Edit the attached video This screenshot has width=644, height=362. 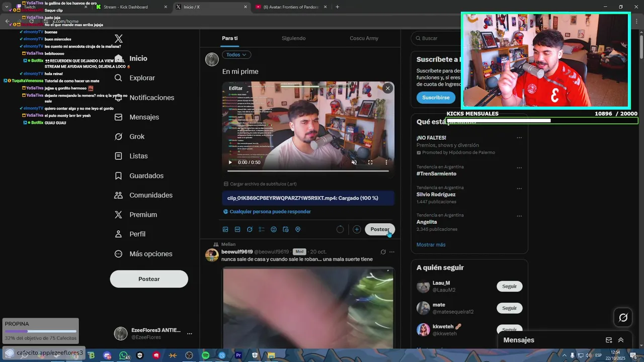(x=235, y=88)
